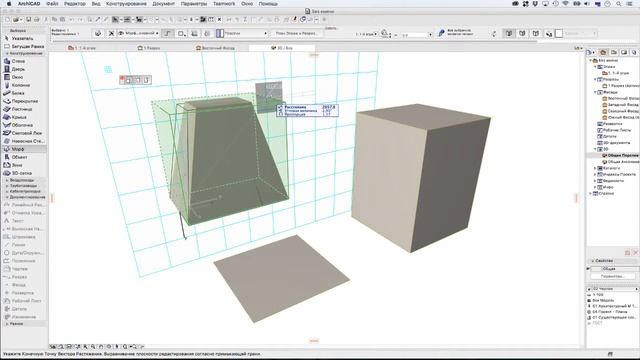The image size is (640, 360).
Task: Open the morph settings dialog icon in the info box
Action: [98, 33]
